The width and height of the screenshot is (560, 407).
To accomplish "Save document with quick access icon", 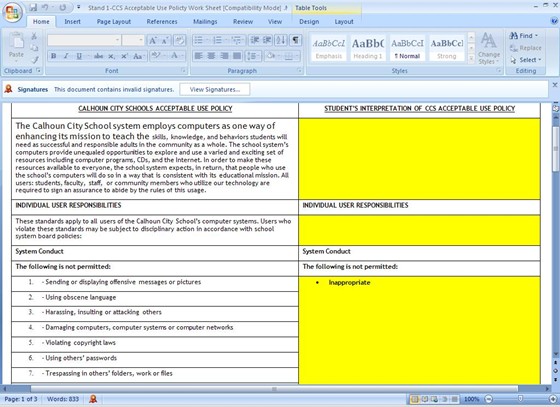I will click(33, 7).
